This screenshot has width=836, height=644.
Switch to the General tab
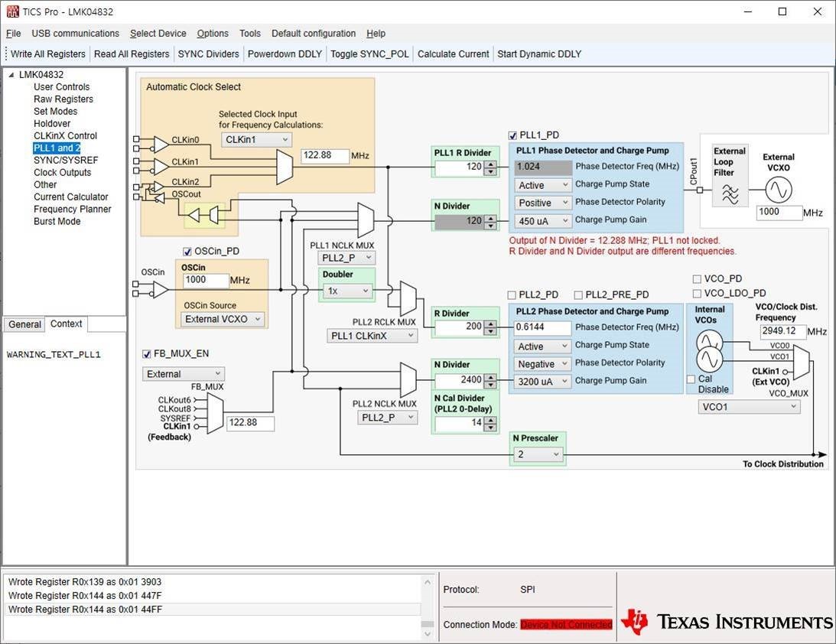point(24,324)
